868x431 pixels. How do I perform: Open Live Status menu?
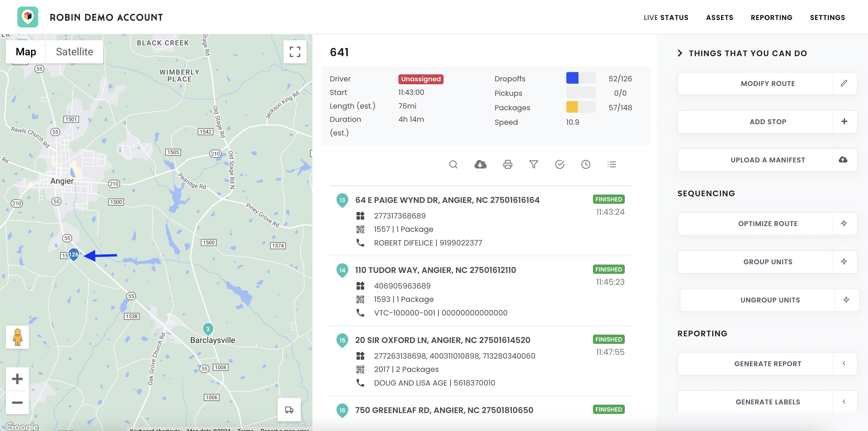pos(666,18)
